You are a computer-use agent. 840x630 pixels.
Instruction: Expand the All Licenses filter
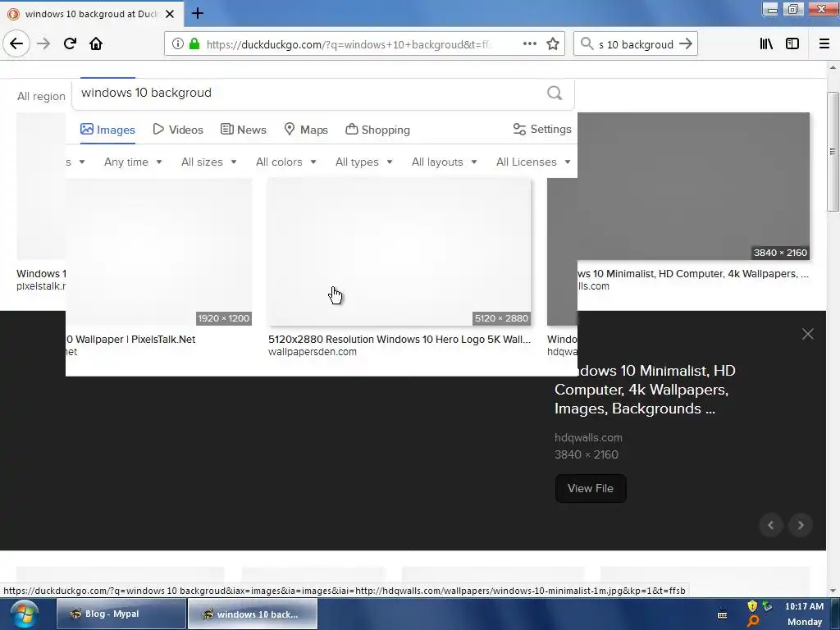coord(533,162)
